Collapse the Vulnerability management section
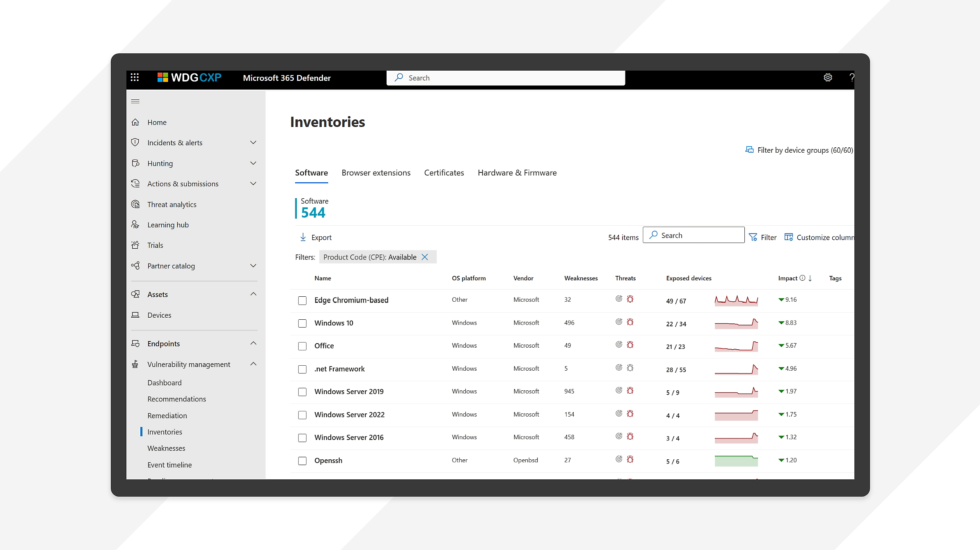 click(x=253, y=364)
